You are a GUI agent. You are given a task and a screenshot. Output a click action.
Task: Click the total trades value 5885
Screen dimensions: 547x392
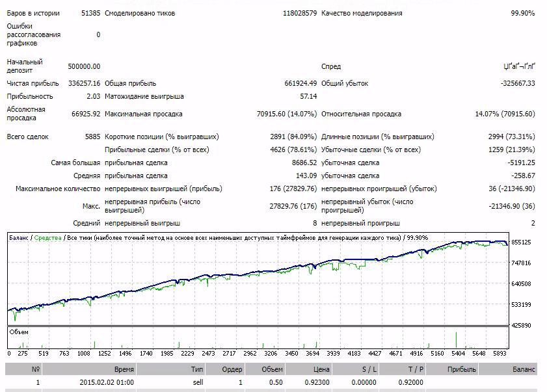[x=92, y=137]
